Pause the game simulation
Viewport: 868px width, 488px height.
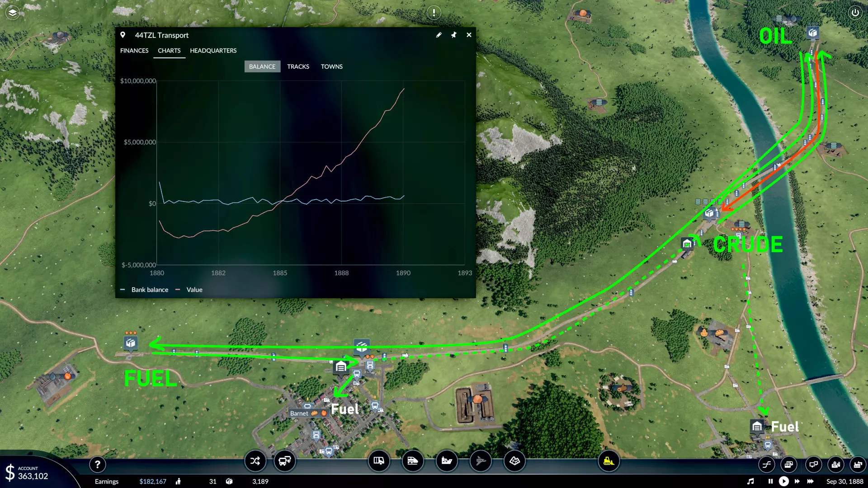click(x=770, y=481)
